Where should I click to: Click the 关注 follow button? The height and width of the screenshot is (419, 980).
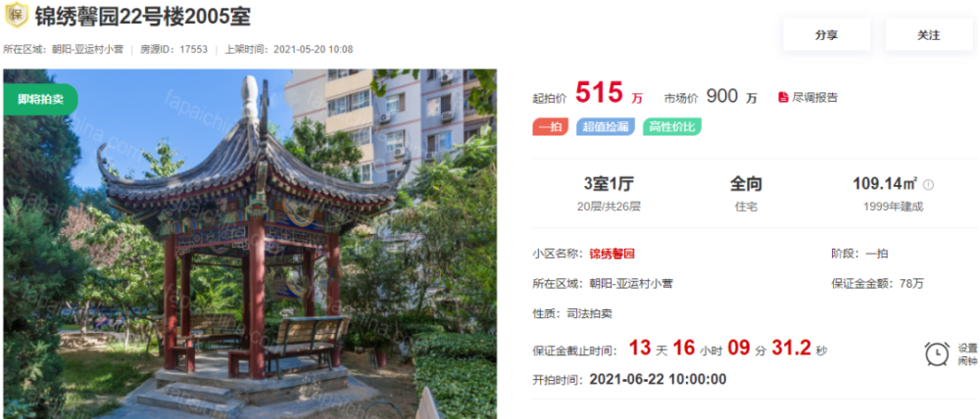tap(928, 35)
